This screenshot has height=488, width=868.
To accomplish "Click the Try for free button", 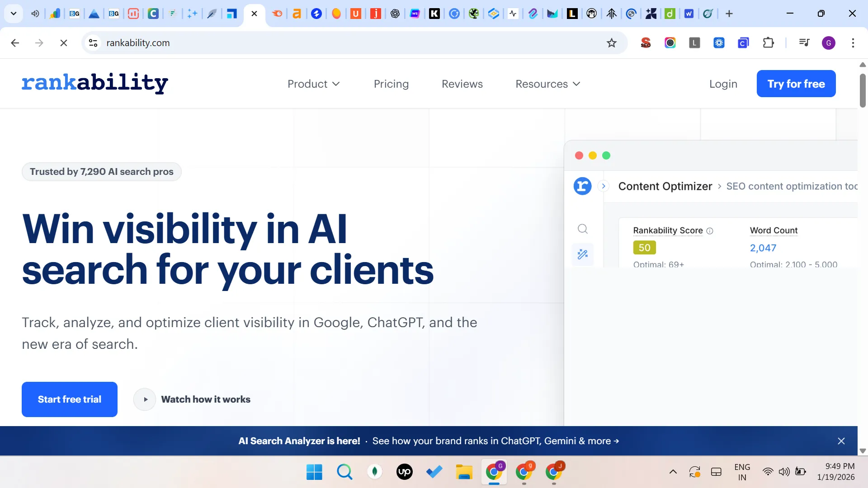I will click(796, 84).
